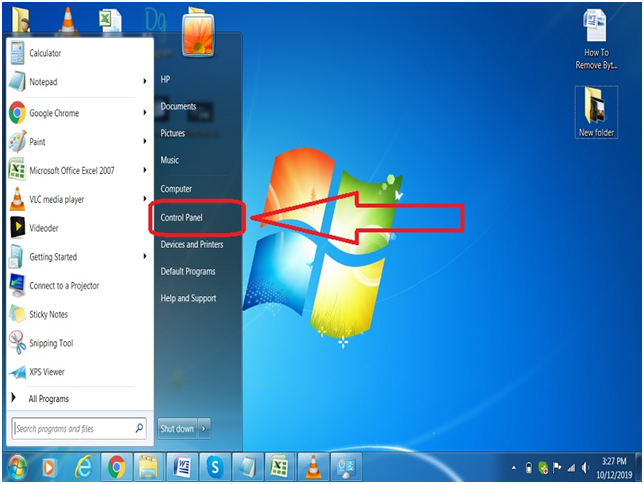
Task: Click the battery tray icon
Action: (529, 468)
